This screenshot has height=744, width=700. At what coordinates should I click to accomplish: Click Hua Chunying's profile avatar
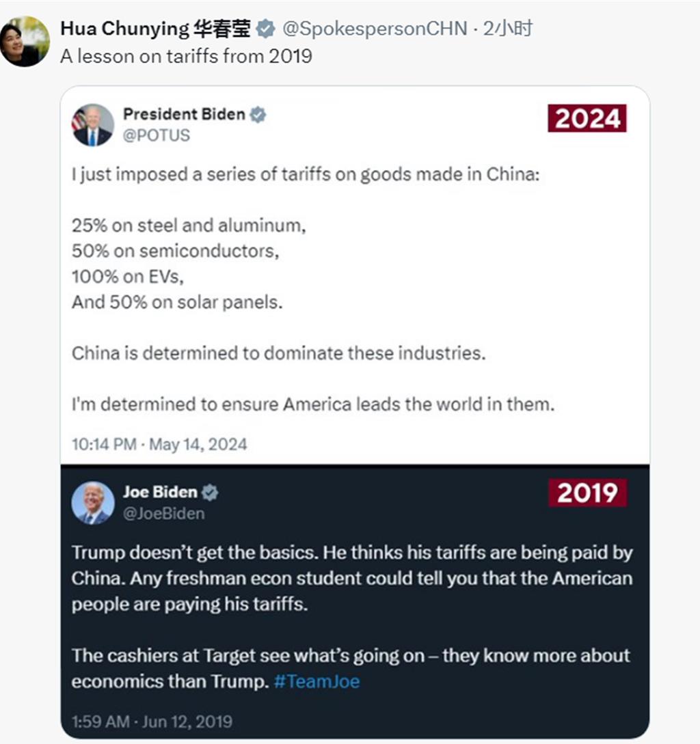pos(25,41)
